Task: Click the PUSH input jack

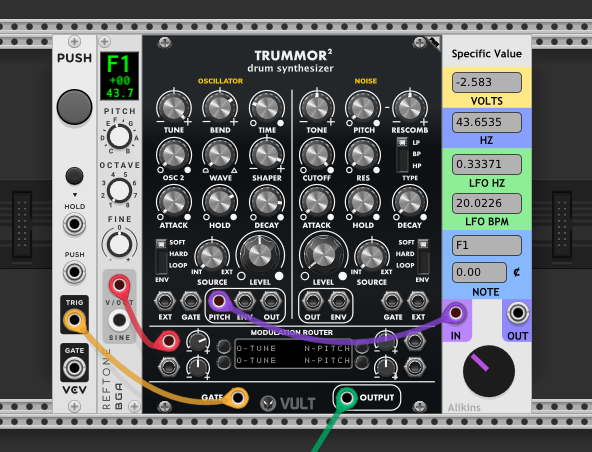Action: (x=74, y=272)
